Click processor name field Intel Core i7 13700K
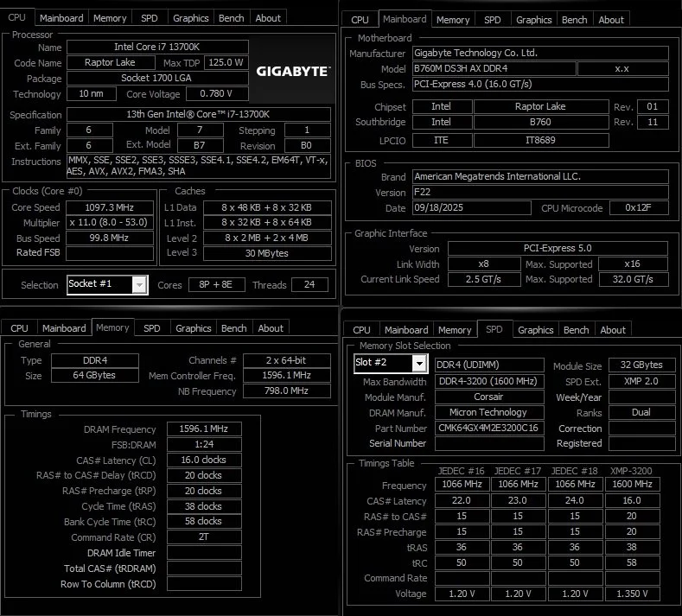The height and width of the screenshot is (616, 682). [x=157, y=47]
